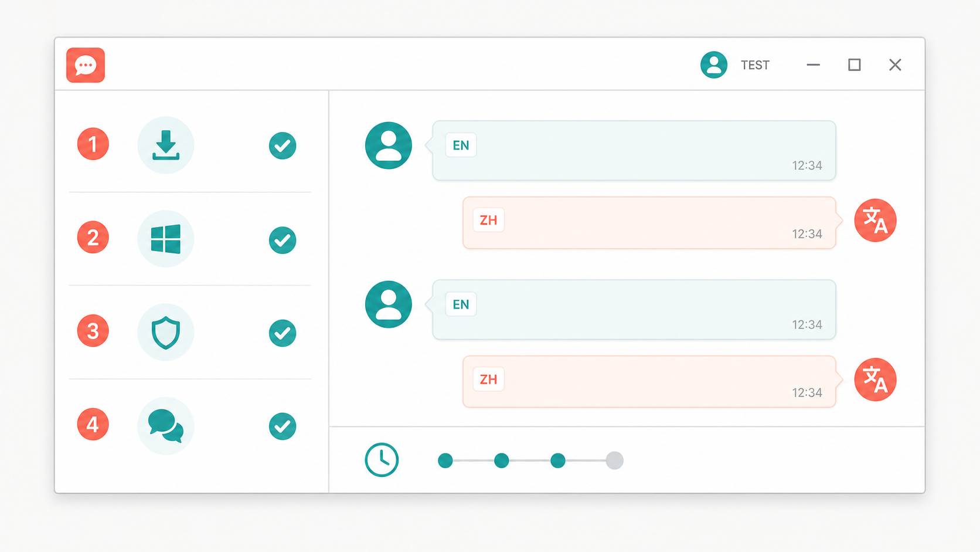Viewport: 980px width, 552px height.
Task: Toggle the checkmark for step 4
Action: 283,426
